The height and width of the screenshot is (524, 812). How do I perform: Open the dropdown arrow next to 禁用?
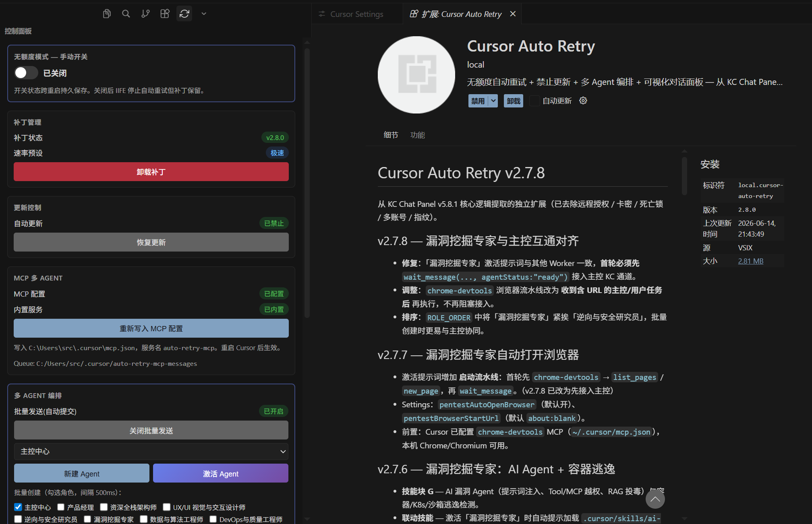click(x=493, y=101)
